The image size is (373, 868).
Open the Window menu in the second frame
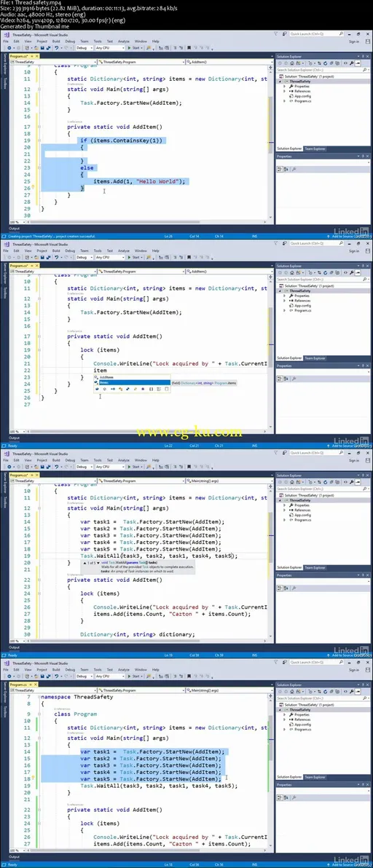[x=141, y=250]
